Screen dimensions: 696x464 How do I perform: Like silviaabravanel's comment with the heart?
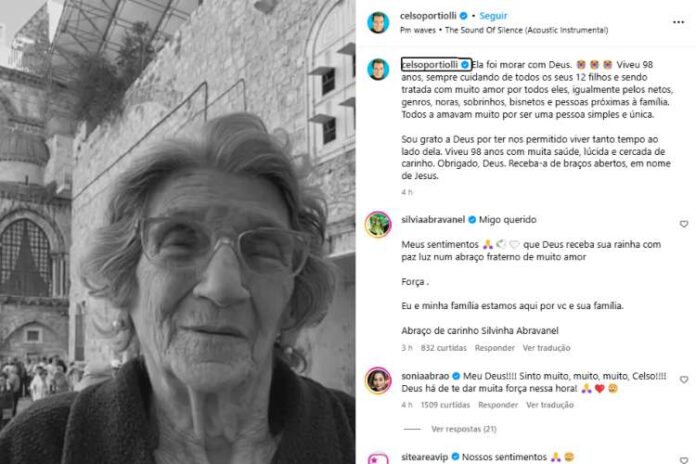pyautogui.click(x=684, y=224)
